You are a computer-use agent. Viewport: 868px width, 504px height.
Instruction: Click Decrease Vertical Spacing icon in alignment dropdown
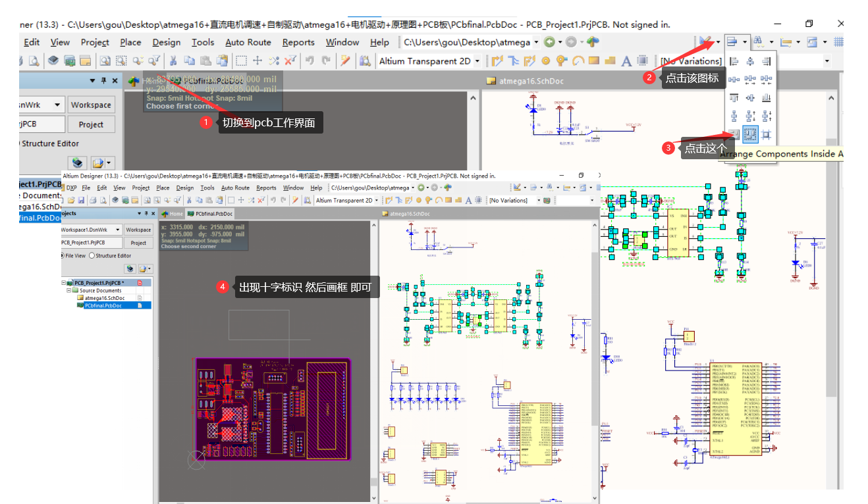coord(766,116)
